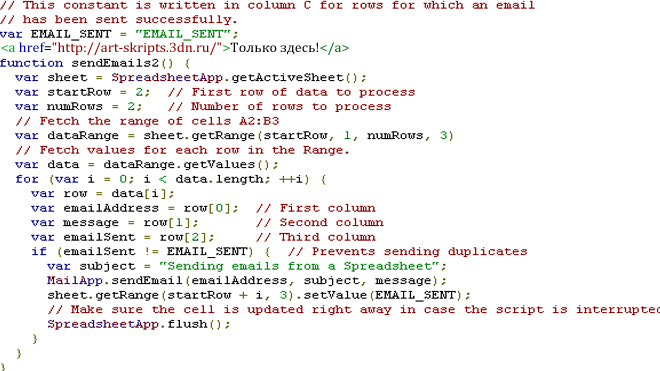Click the for loop keyword
Screen dimensions: 660x371
[x=27, y=179]
